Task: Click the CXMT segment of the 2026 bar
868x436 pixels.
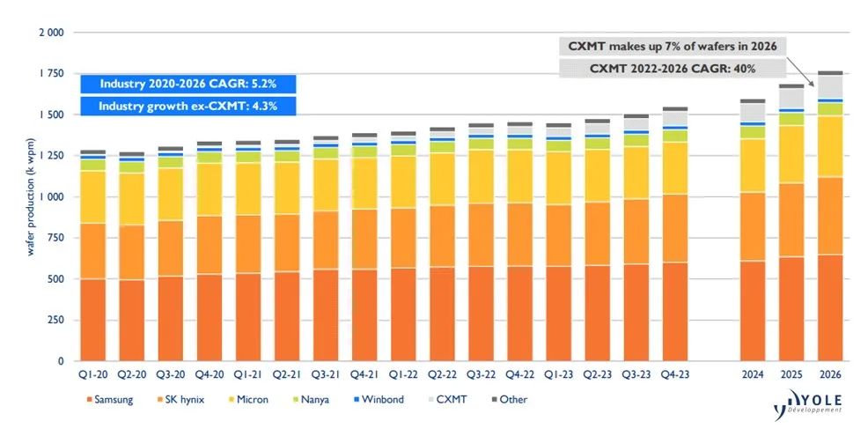Action: (x=830, y=87)
